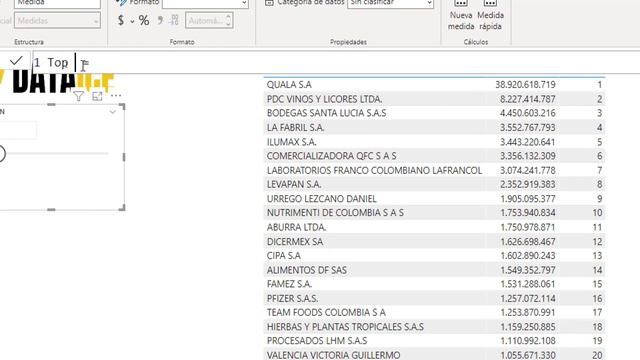Image resolution: width=640 pixels, height=360 pixels.
Task: Open the slicer visual filter icon
Action: pyautogui.click(x=78, y=96)
